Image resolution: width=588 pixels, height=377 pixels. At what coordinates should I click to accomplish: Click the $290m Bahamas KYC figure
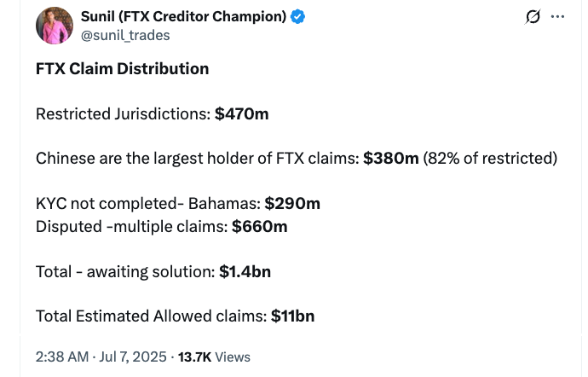tap(292, 204)
